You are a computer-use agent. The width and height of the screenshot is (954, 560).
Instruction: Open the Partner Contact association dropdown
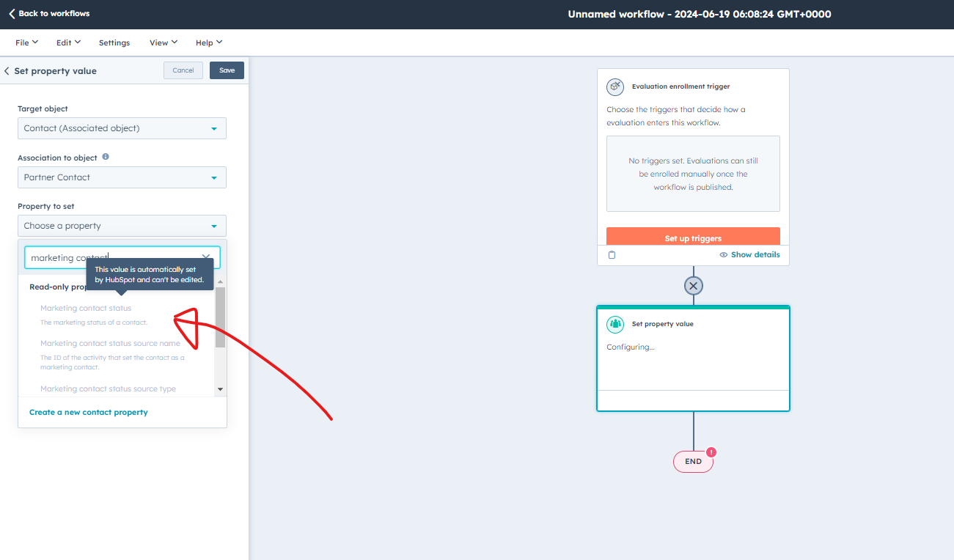pos(122,177)
